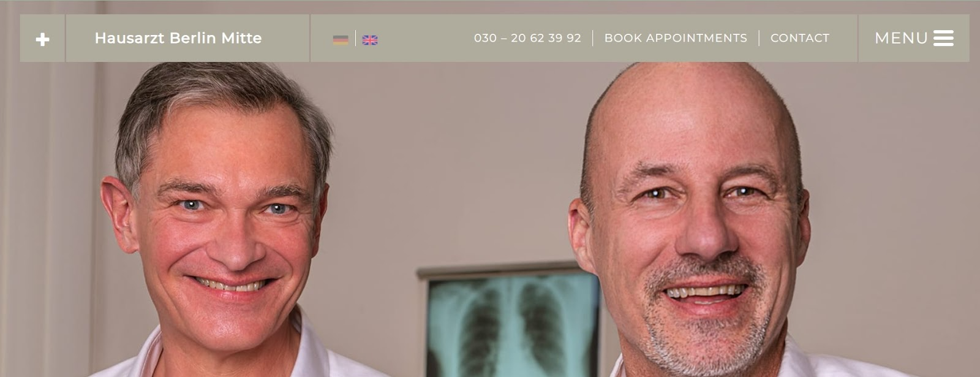Click the word Berlin in the site title
980x377 pixels.
pos(193,38)
